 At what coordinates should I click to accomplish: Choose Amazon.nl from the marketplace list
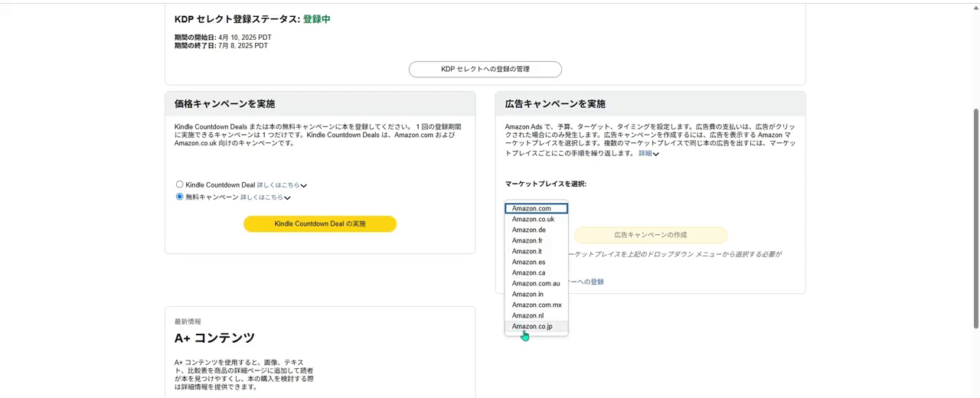click(536, 315)
